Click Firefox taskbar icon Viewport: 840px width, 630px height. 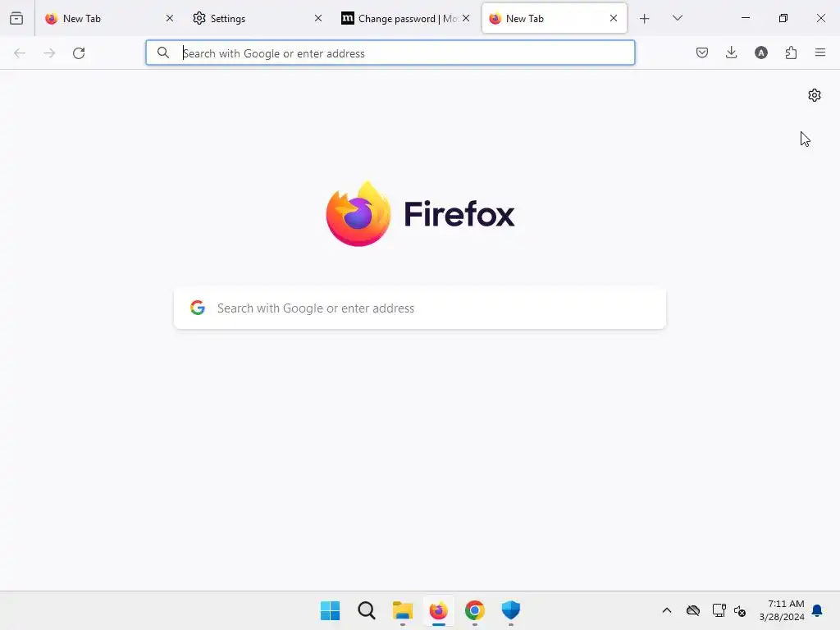pyautogui.click(x=439, y=610)
